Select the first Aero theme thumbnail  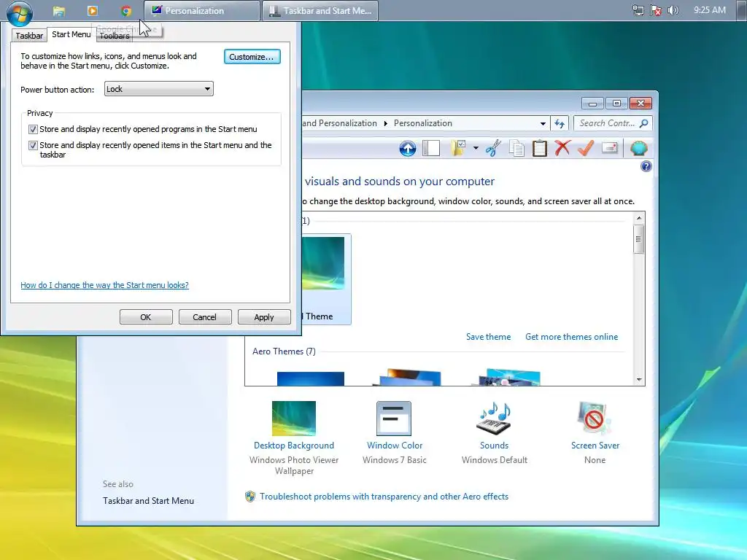(311, 378)
